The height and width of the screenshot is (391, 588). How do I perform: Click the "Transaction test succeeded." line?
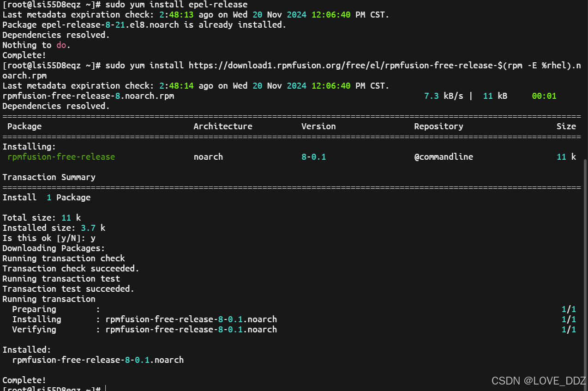click(x=68, y=289)
